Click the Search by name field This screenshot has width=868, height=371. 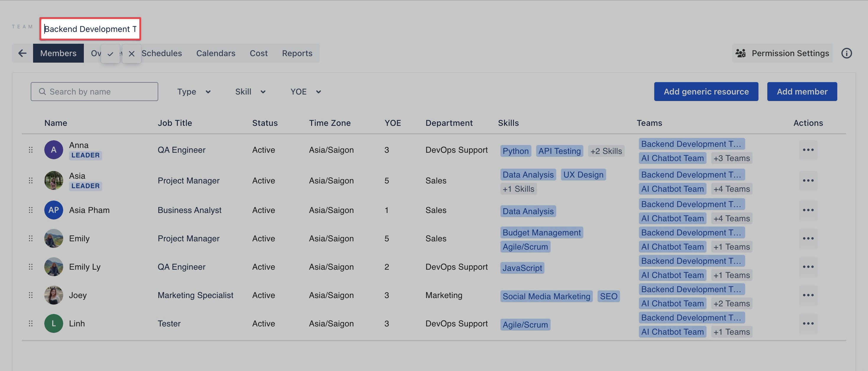94,92
